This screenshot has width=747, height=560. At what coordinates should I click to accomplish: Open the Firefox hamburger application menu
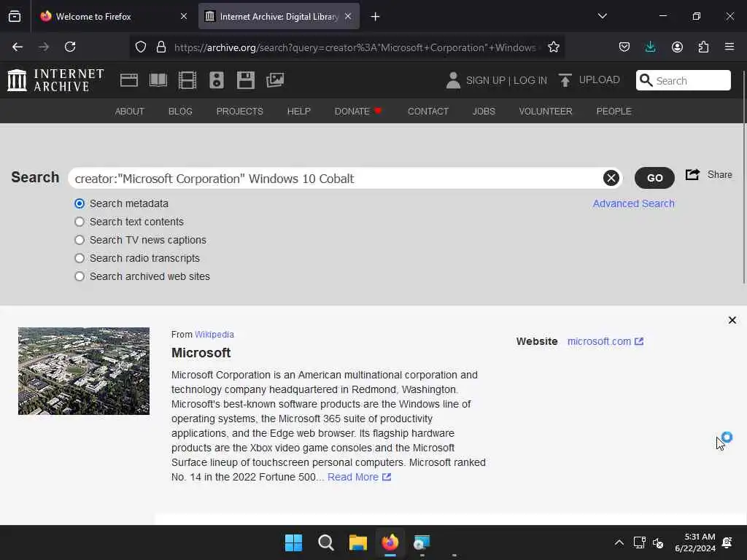[729, 47]
